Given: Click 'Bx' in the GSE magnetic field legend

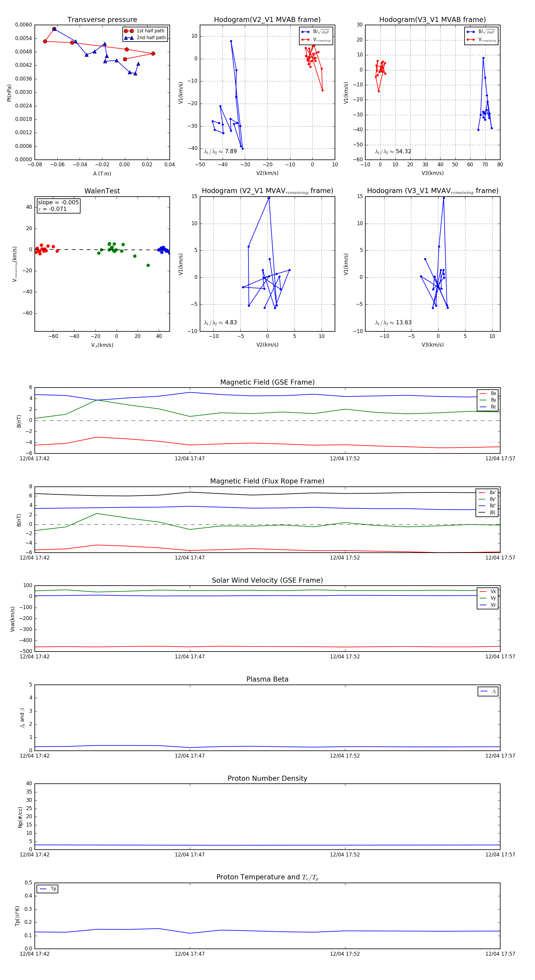Looking at the screenshot, I should tap(493, 393).
